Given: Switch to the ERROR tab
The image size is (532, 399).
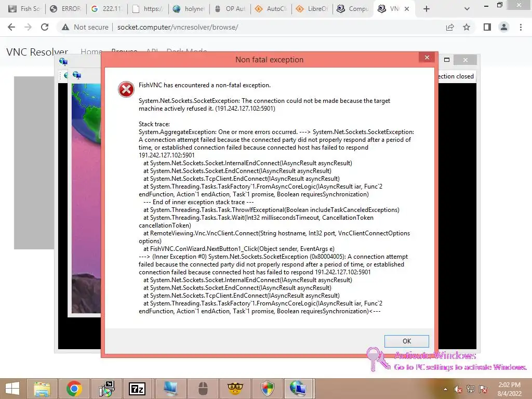Looking at the screenshot, I should [66, 9].
